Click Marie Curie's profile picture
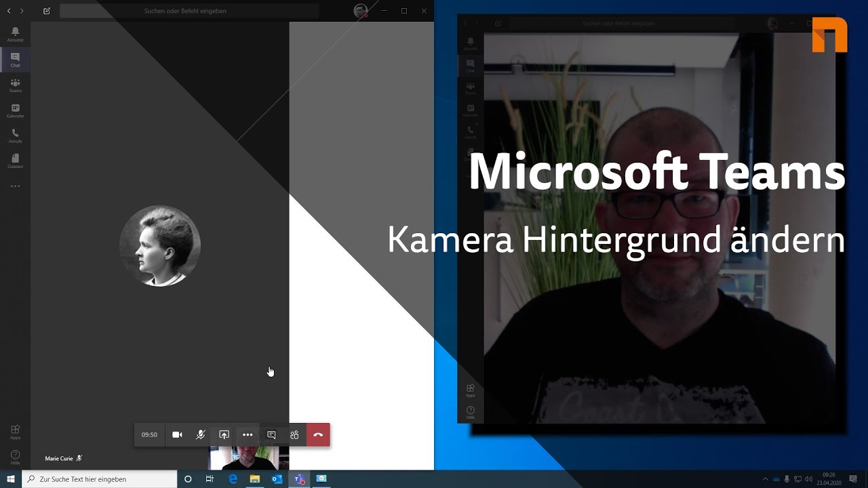 (x=160, y=246)
